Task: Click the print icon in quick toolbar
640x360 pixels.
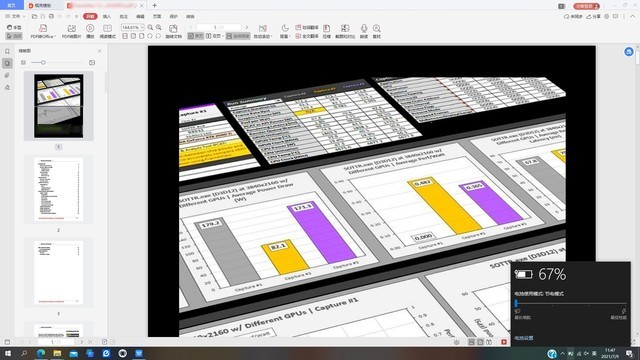Action: click(51, 16)
